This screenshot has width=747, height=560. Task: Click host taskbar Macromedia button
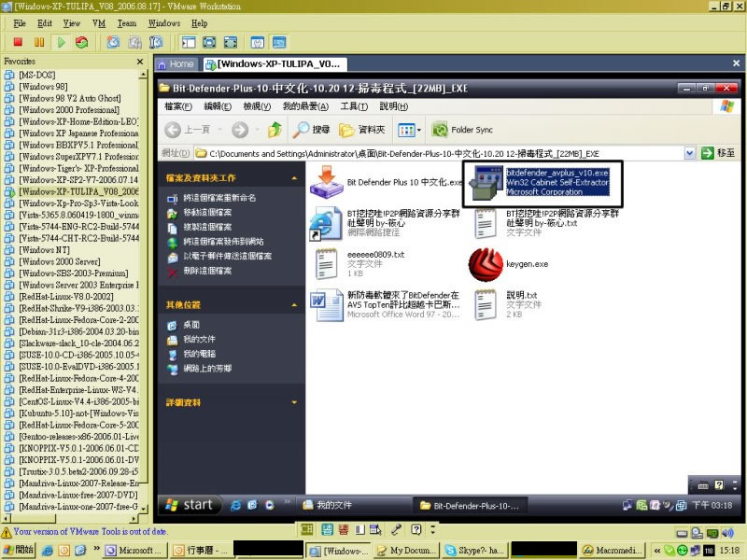pos(613,550)
